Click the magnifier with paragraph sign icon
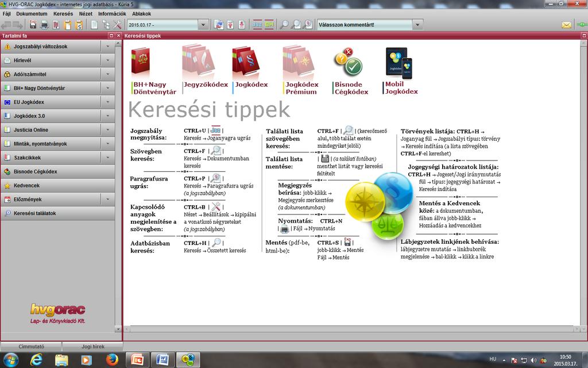Screen dimensions: 588x368 308,25
